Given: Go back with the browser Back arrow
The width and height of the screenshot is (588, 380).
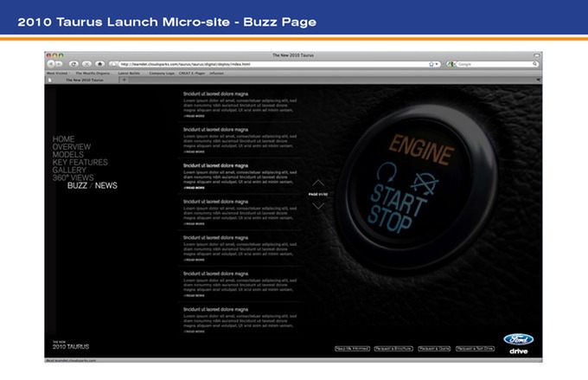Looking at the screenshot, I should (x=51, y=64).
